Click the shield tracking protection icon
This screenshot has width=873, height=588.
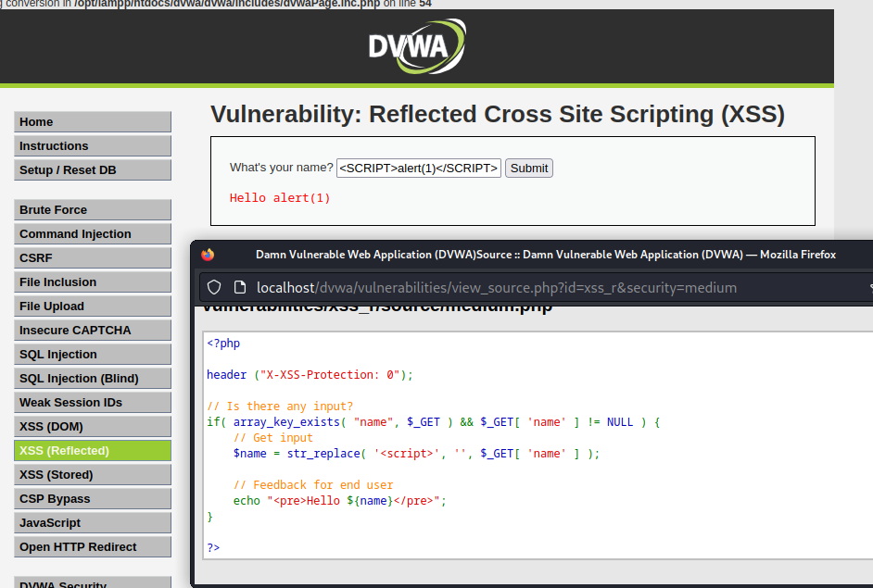[x=214, y=288]
